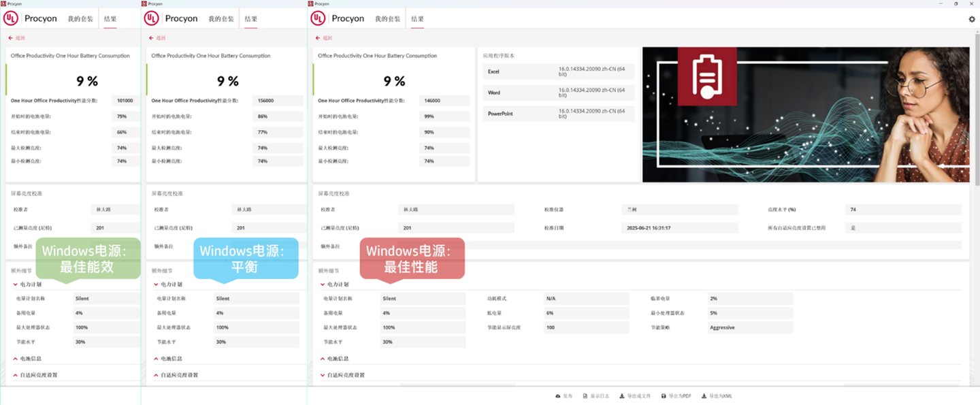
Task: Click the Silent plan name in right window
Action: [x=423, y=298]
